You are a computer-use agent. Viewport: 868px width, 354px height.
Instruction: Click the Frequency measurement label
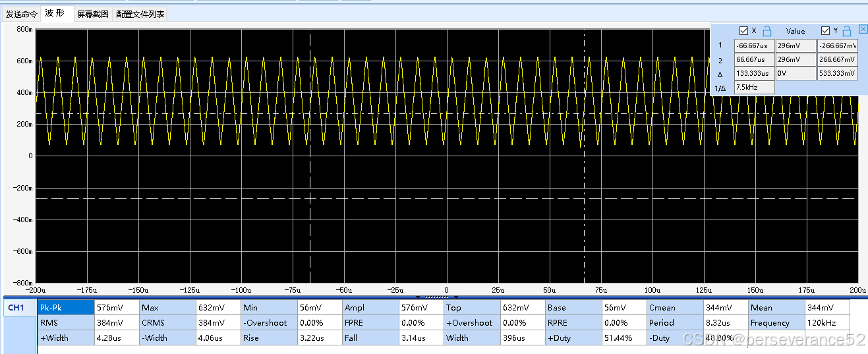777,323
